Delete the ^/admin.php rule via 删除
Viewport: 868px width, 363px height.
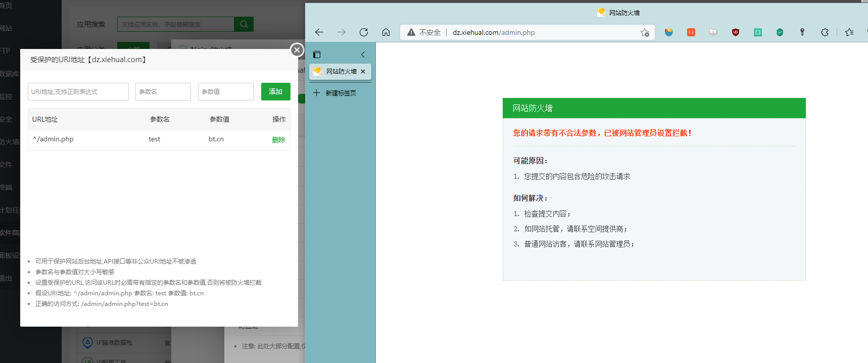point(278,140)
